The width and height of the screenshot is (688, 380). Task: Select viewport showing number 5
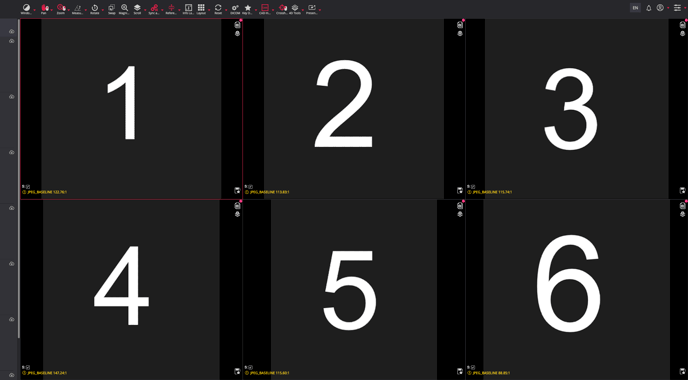pos(354,290)
